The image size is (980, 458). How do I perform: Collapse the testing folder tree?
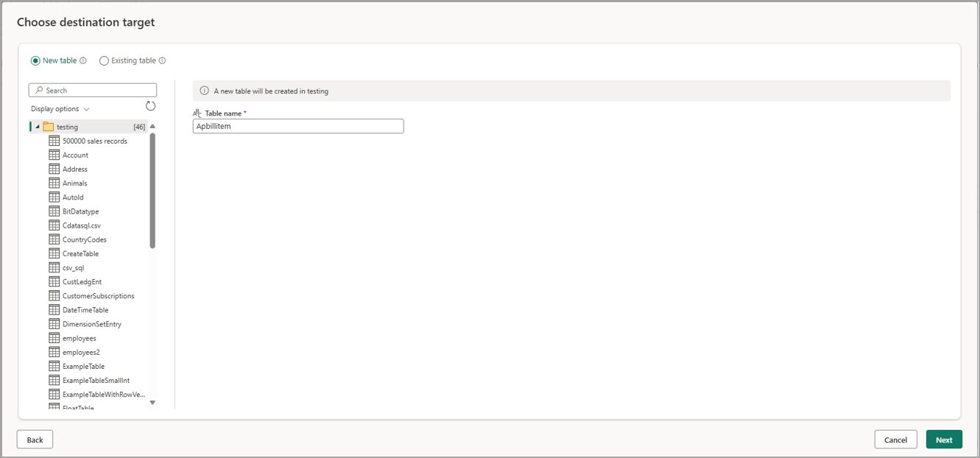point(36,126)
